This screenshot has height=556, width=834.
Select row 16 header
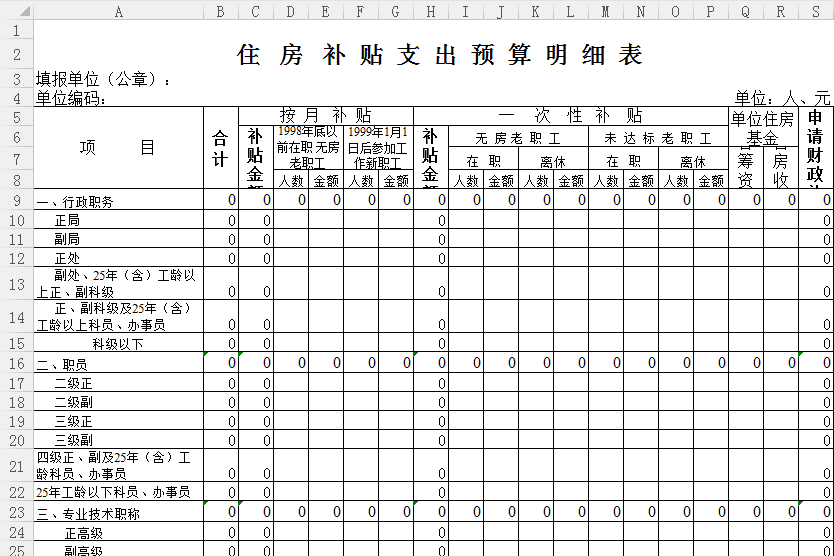[x=16, y=364]
